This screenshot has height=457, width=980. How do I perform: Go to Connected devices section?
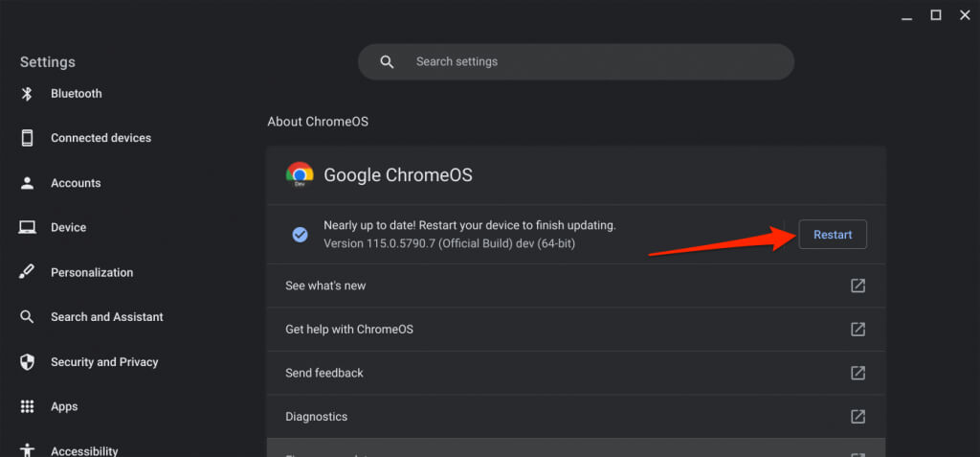click(100, 138)
